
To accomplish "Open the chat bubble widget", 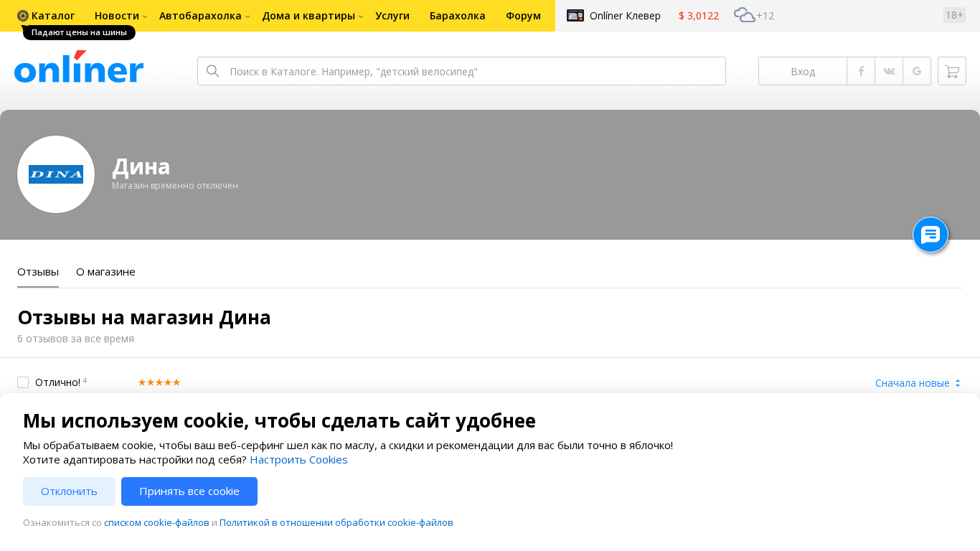I will tap(930, 235).
